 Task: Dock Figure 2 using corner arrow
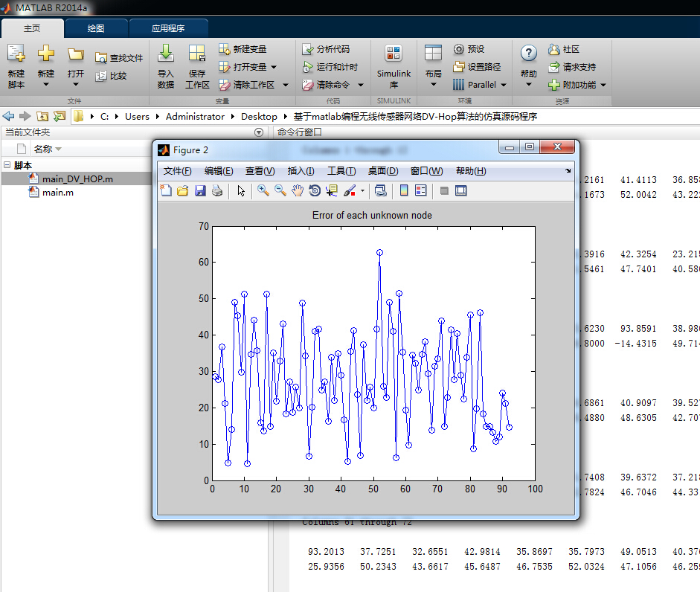point(568,170)
